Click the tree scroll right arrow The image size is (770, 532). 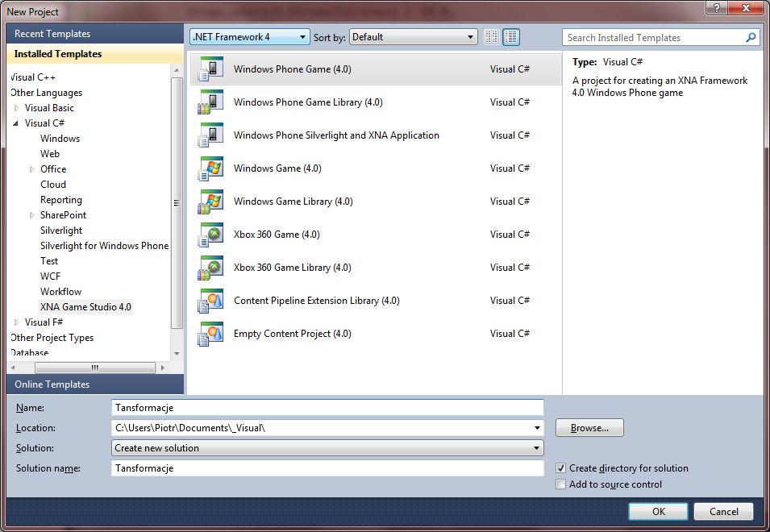[x=163, y=368]
